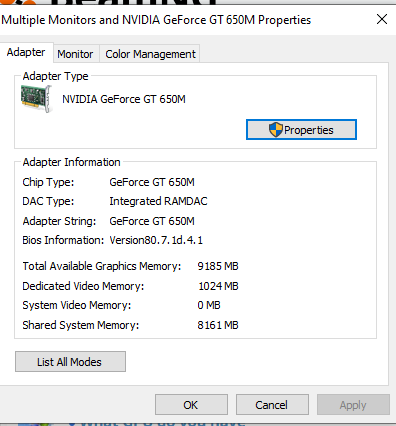Dismiss dialog with Cancel button
This screenshot has height=426, width=396.
coord(272,405)
